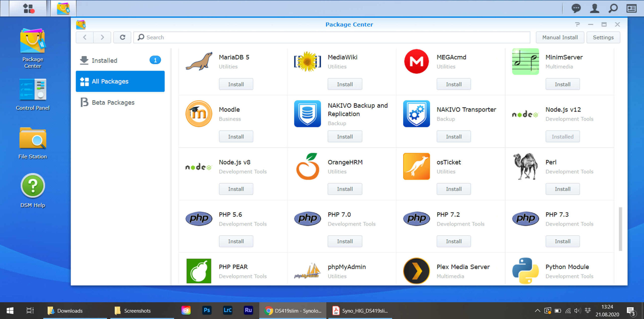Open Windows Task View
The width and height of the screenshot is (644, 319).
30,311
